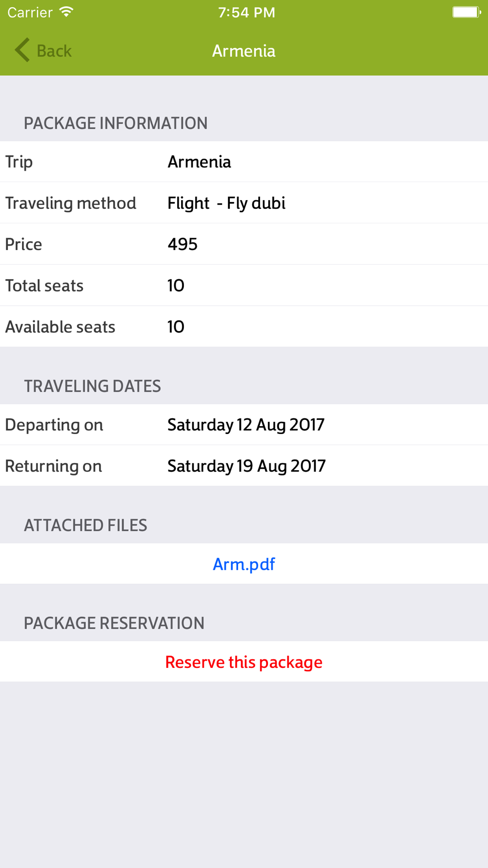
Task: Tap the Wi-Fi icon in status bar
Action: pyautogui.click(x=66, y=12)
